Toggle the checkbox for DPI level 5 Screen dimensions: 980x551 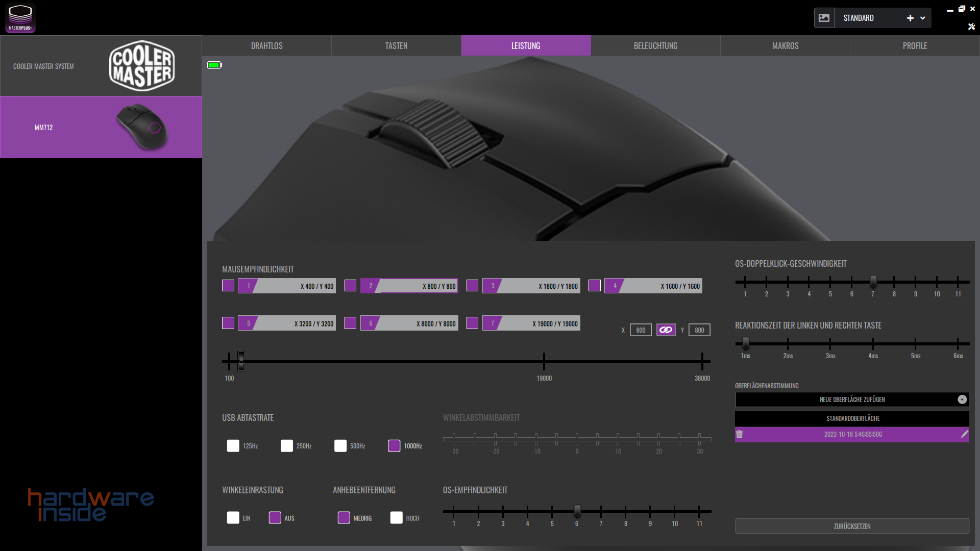pos(228,323)
